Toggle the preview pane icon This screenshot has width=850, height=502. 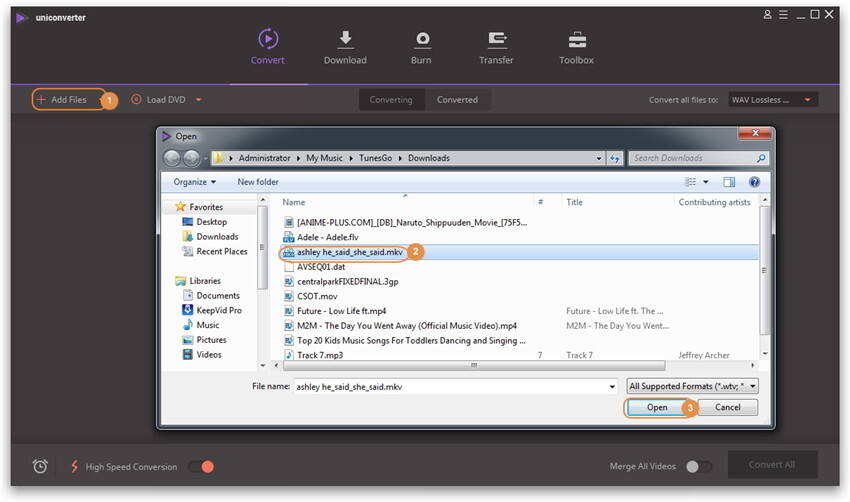tap(729, 182)
